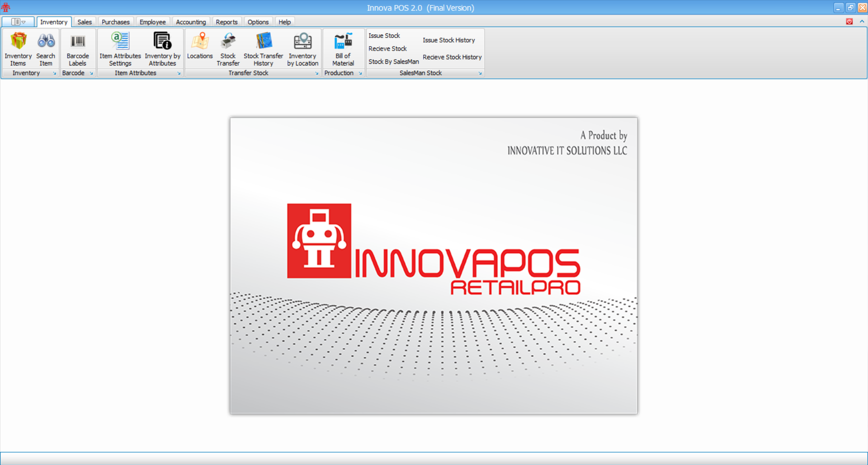
Task: Switch to the Inventory tab
Action: (x=54, y=22)
